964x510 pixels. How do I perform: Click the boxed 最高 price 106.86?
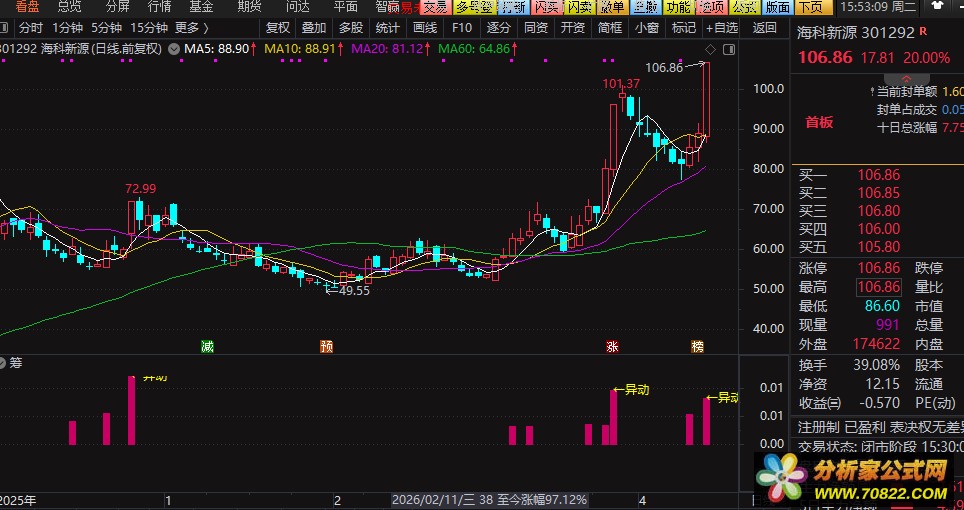coord(879,287)
